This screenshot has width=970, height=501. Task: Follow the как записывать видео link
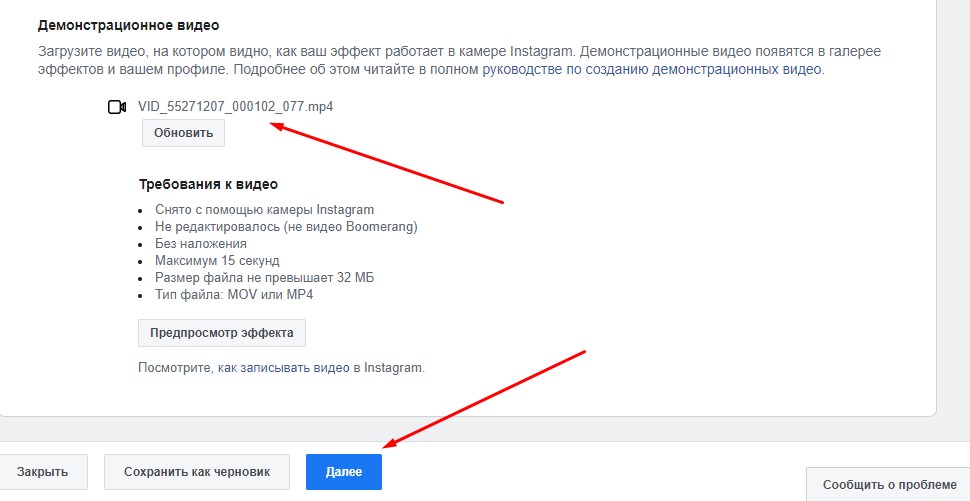pos(283,368)
